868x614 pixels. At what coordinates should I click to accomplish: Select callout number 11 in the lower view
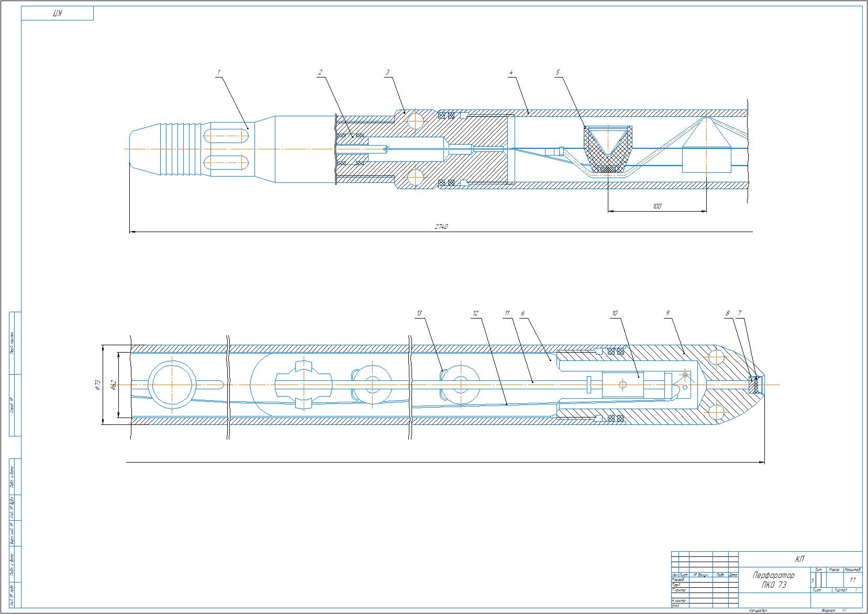coord(507,313)
